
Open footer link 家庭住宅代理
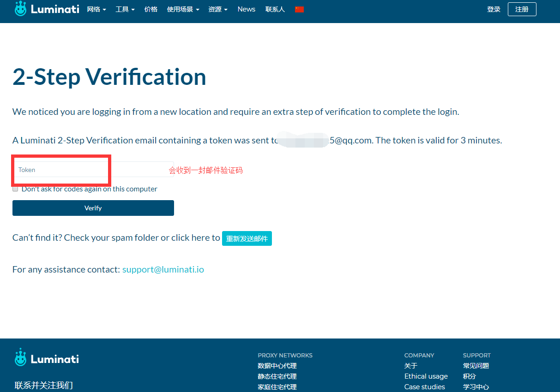[277, 387]
